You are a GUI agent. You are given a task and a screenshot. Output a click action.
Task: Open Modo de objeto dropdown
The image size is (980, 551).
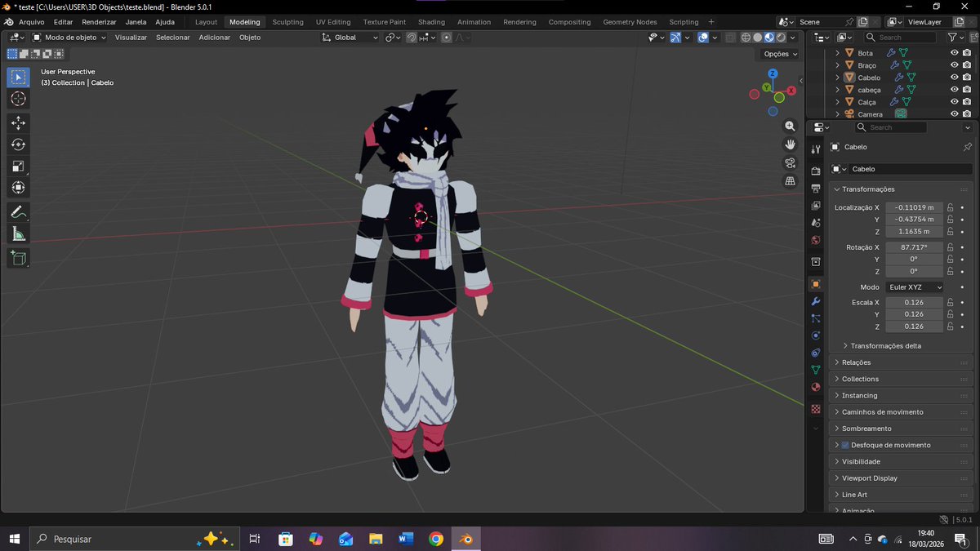[x=69, y=38]
